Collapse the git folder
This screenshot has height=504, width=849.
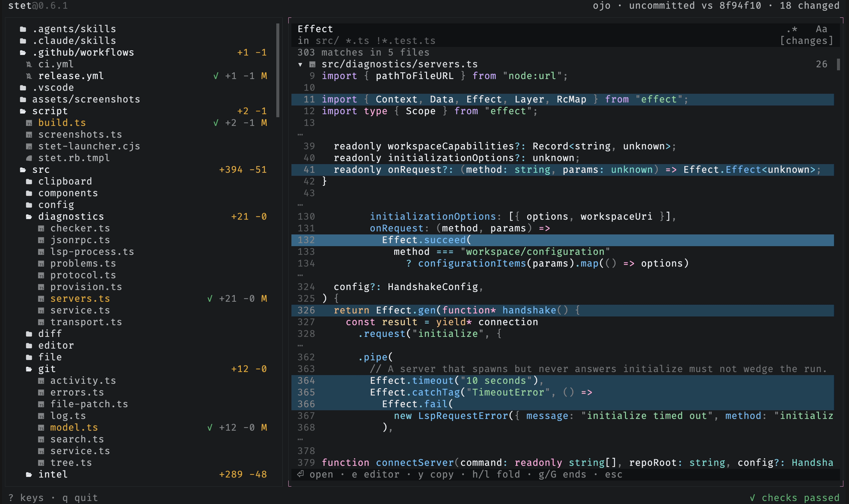pos(29,369)
